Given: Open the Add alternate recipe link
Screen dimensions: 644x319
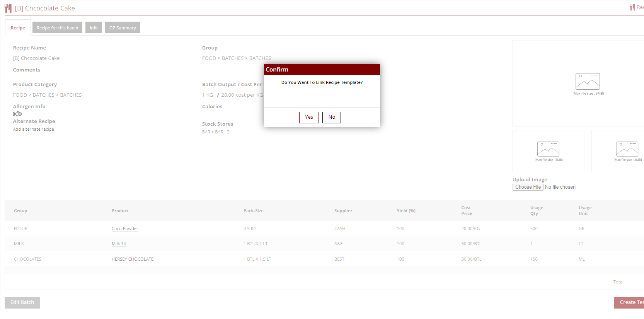Looking at the screenshot, I should [34, 129].
